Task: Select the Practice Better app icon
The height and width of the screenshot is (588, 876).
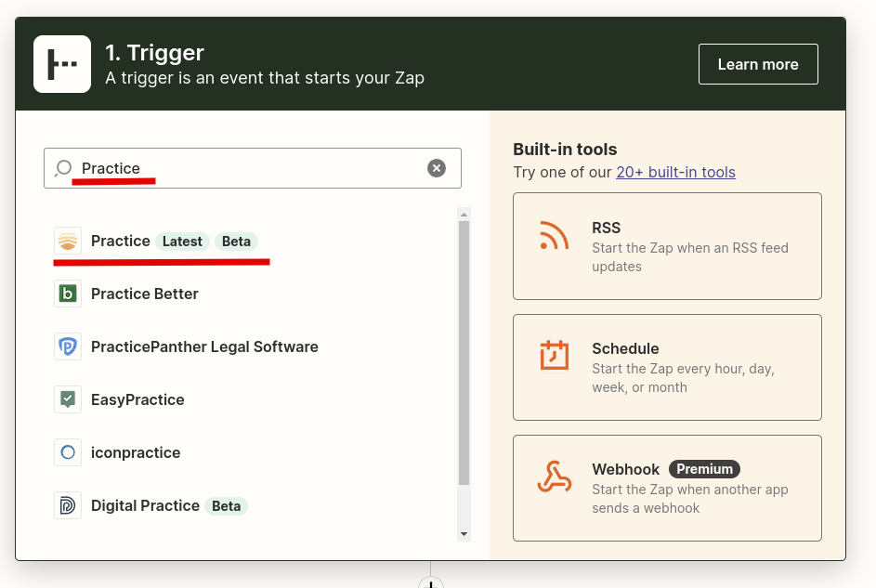Action: pyautogui.click(x=68, y=294)
